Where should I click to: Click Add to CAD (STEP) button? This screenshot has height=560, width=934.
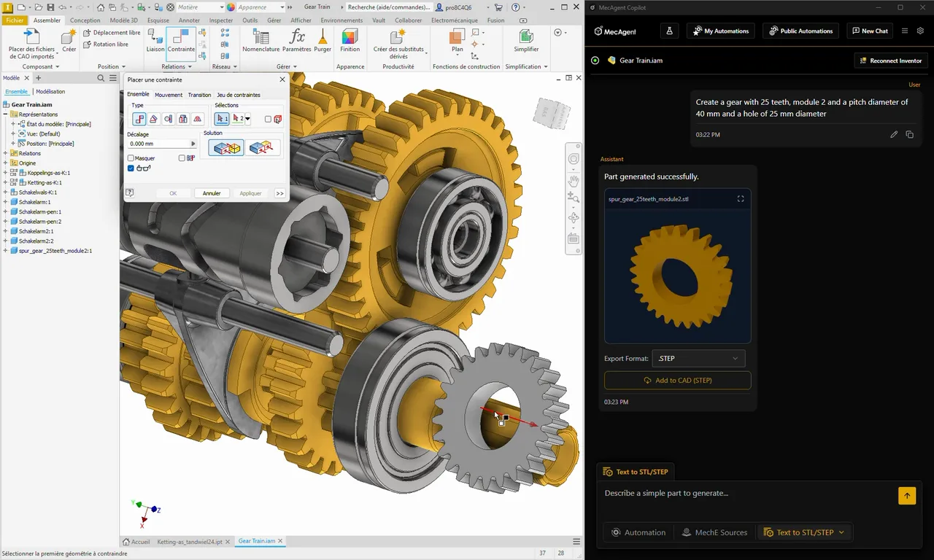click(677, 381)
